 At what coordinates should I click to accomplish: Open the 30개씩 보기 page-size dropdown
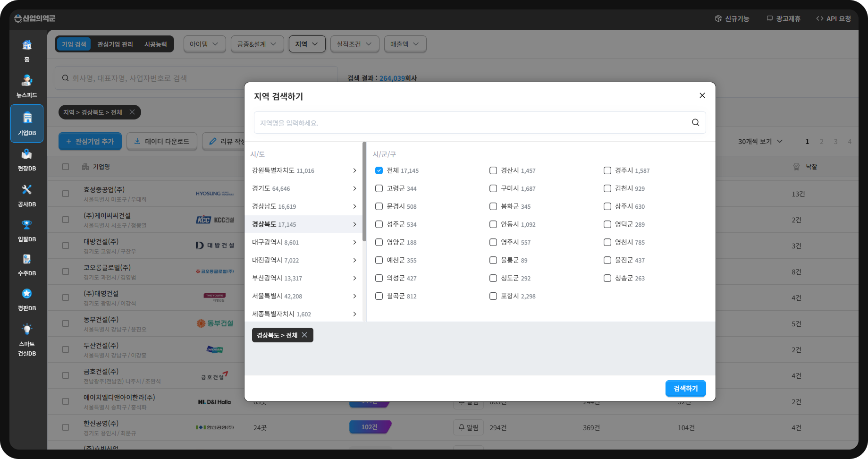(760, 141)
